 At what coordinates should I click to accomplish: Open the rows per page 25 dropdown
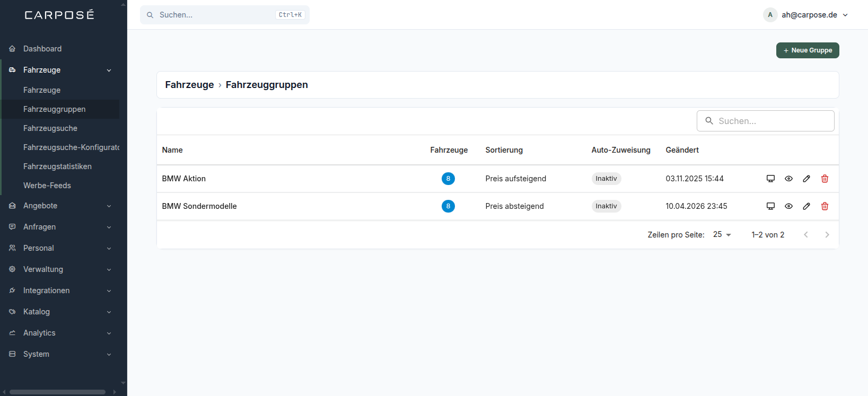[x=722, y=234]
